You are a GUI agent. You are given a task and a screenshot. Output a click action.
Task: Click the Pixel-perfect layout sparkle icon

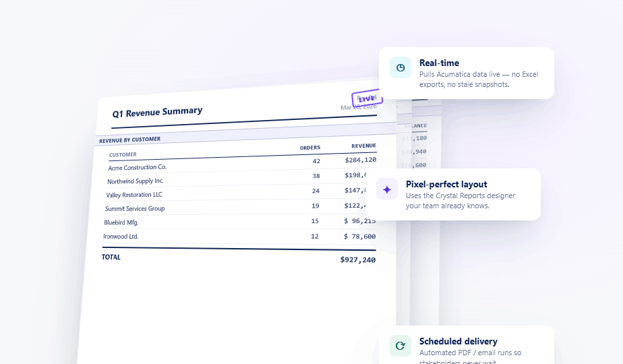pyautogui.click(x=387, y=189)
